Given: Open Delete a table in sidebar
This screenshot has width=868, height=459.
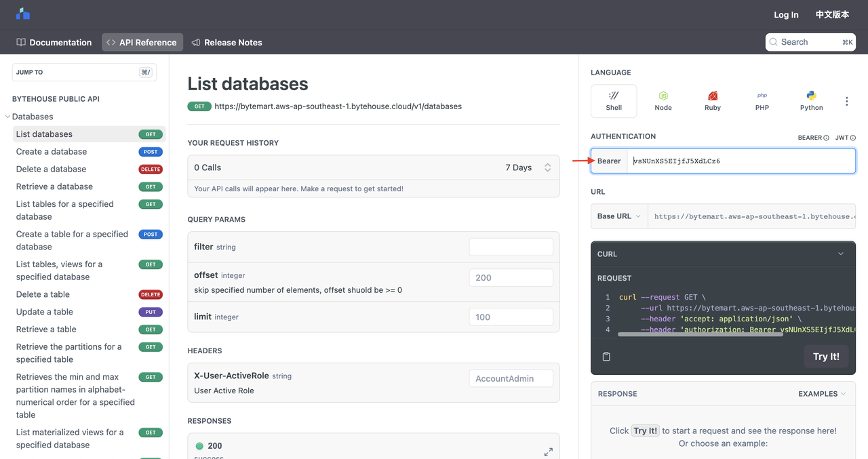Looking at the screenshot, I should 88,294.
